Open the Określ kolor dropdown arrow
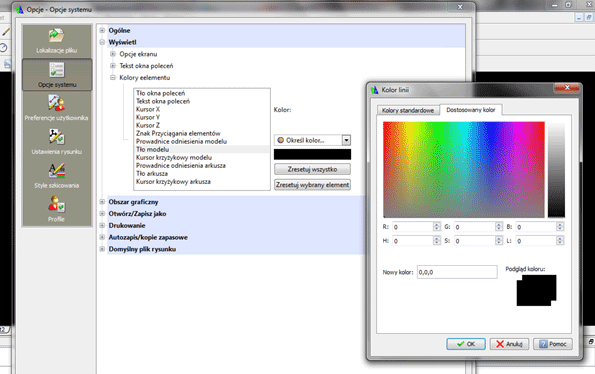Viewport: 595px width, 374px height. click(346, 140)
